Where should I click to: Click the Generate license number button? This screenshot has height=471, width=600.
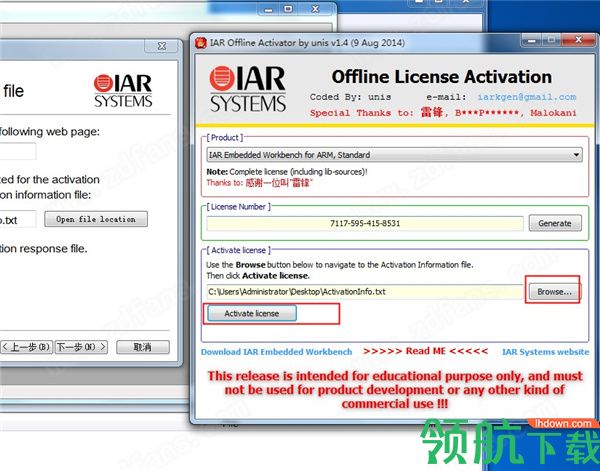point(555,223)
